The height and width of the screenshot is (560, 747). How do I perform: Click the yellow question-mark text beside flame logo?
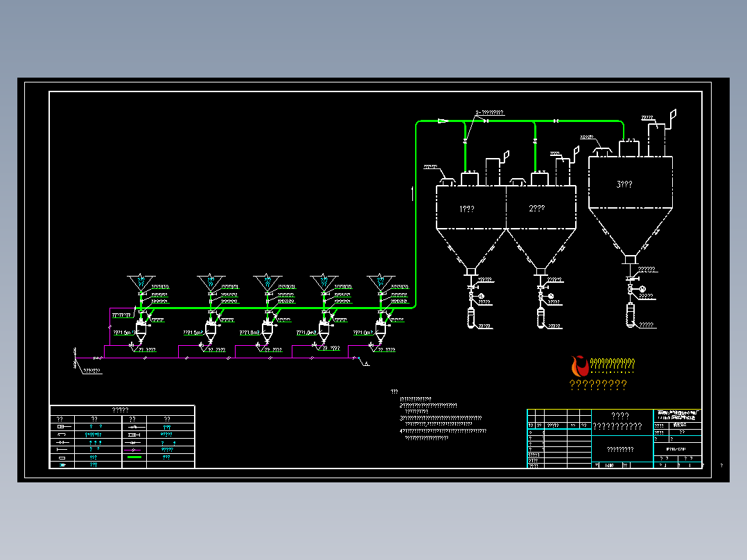coord(612,365)
